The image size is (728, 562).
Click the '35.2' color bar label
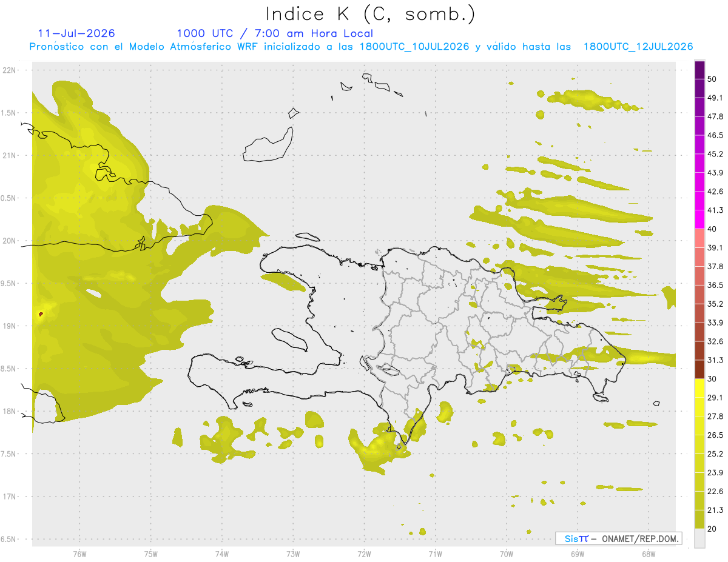tap(715, 304)
